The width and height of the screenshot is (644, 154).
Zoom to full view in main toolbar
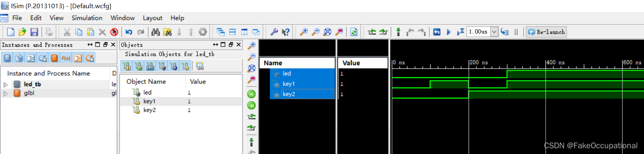point(327,32)
